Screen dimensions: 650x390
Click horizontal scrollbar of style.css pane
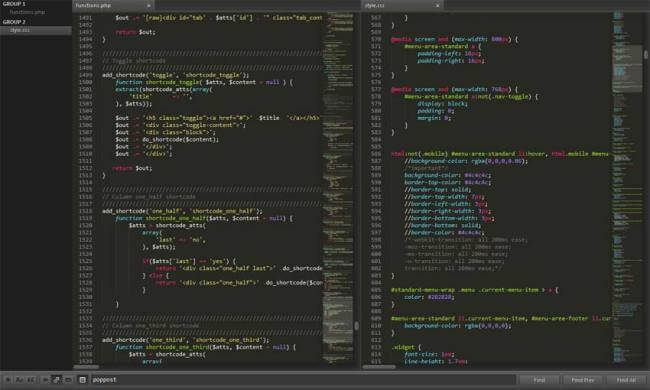click(x=379, y=367)
